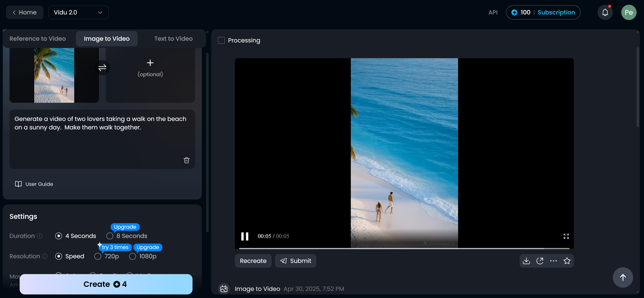
Task: Enter fullscreen video mode
Action: click(566, 236)
